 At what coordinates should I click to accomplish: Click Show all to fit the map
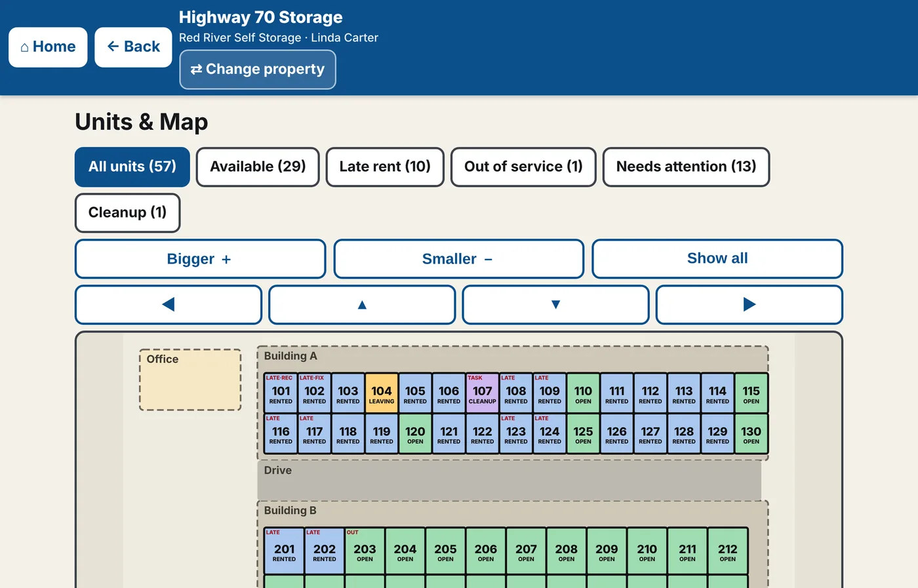(x=717, y=259)
